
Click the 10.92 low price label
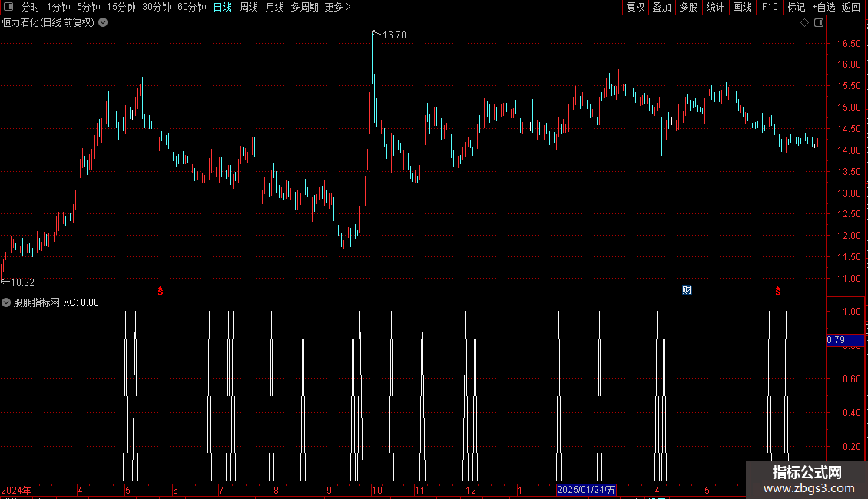tap(23, 283)
